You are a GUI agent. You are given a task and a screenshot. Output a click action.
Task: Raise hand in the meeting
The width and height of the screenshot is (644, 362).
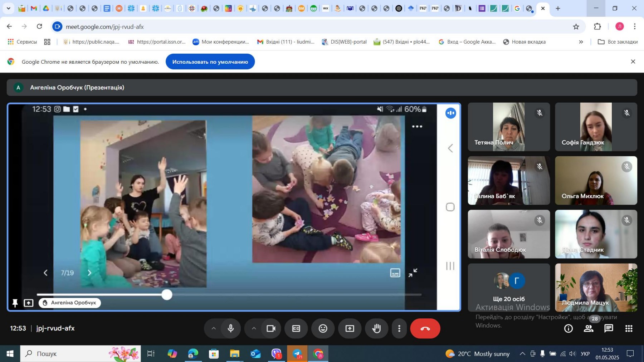point(376,328)
